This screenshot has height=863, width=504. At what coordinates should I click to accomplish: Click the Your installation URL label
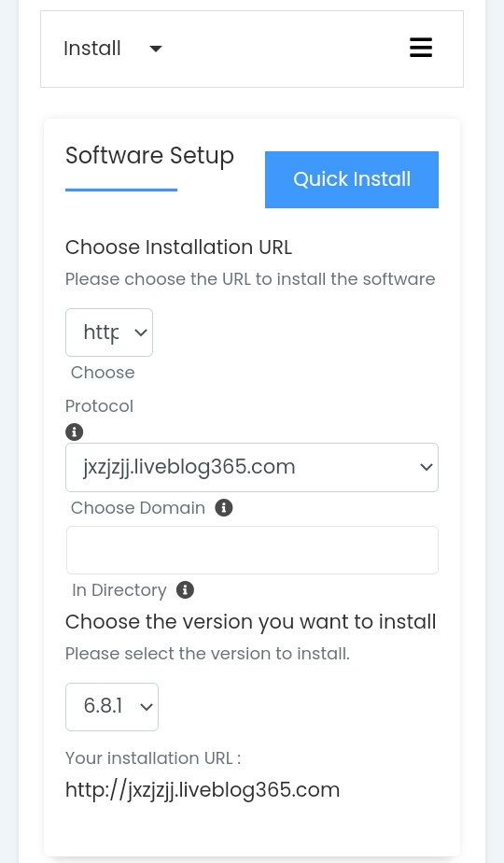coord(153,757)
